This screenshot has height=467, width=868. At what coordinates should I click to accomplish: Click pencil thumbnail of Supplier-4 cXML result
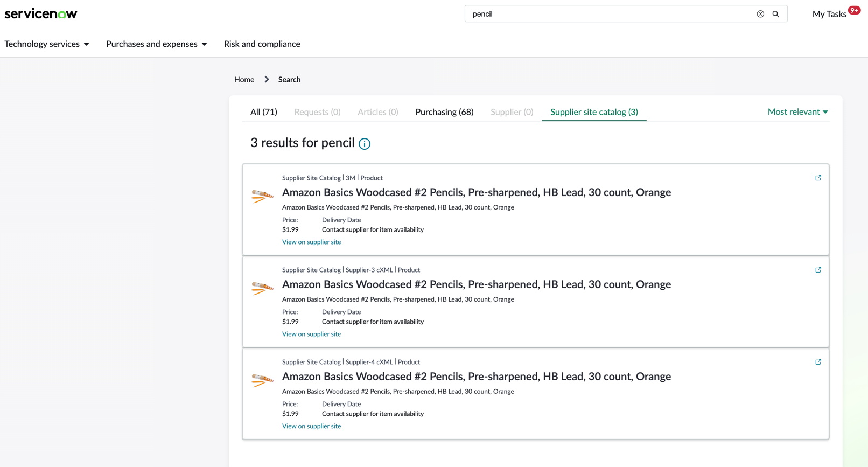coord(262,380)
